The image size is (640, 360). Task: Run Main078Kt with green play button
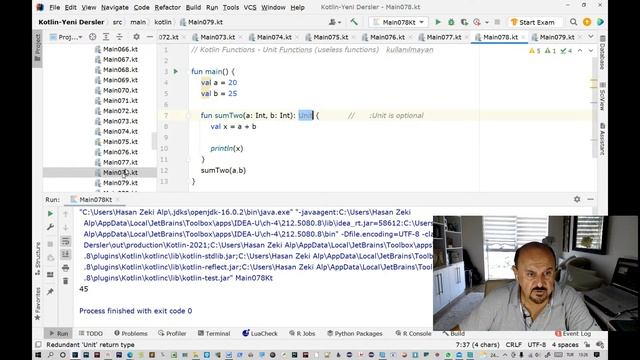click(438, 22)
